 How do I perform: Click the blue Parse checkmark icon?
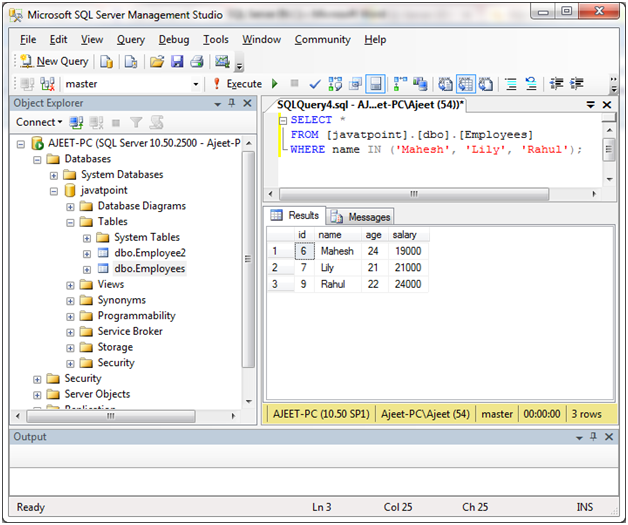(x=315, y=84)
